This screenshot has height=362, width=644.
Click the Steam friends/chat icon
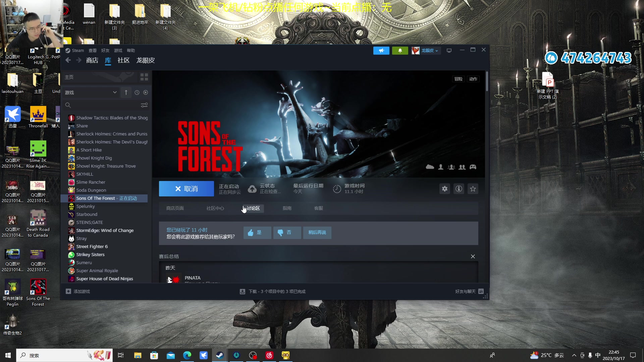pos(481,291)
